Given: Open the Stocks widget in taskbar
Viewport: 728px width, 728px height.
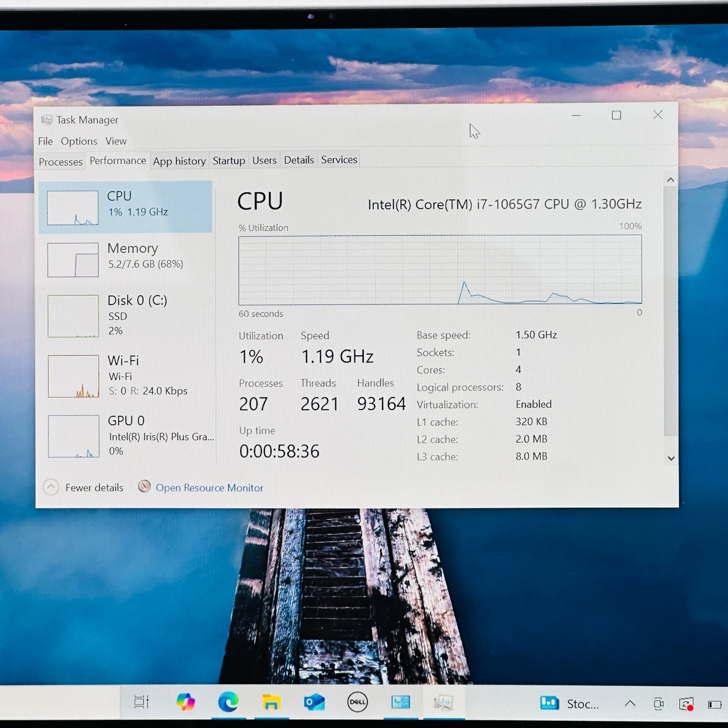Looking at the screenshot, I should coord(570,704).
